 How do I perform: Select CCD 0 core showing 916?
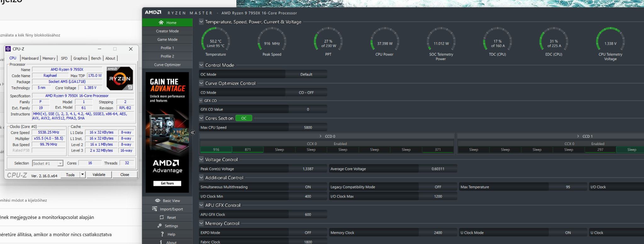tap(216, 150)
